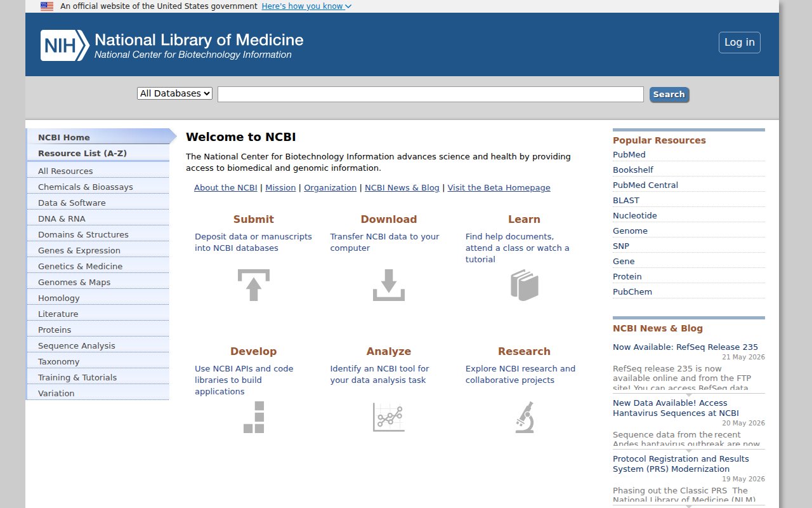Open Literature category

click(x=98, y=314)
